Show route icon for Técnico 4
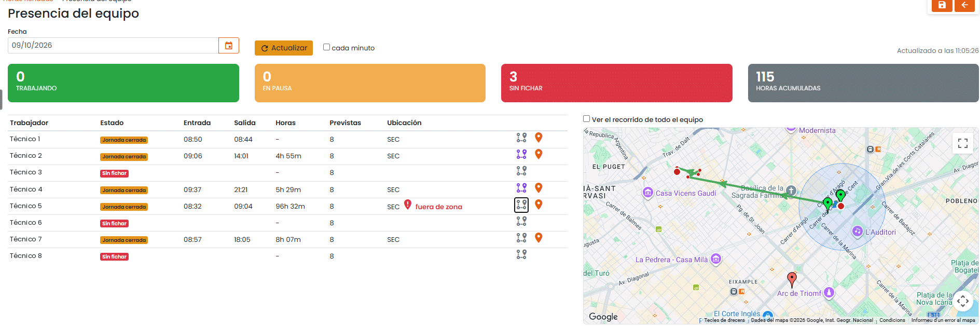The image size is (980, 326). point(521,188)
